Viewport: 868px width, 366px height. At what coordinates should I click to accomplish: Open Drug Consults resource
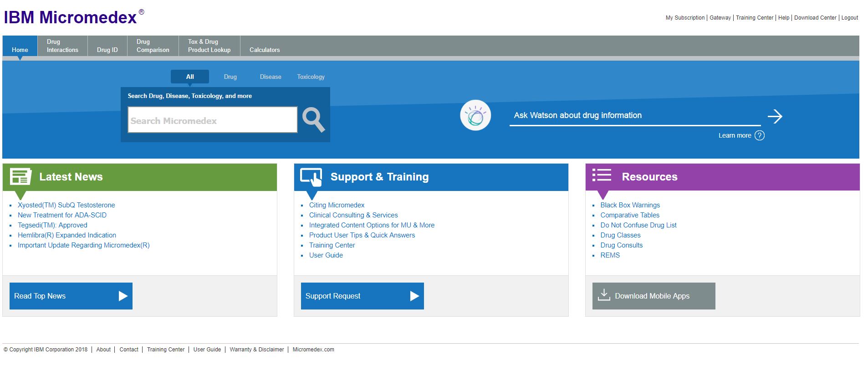pos(622,245)
